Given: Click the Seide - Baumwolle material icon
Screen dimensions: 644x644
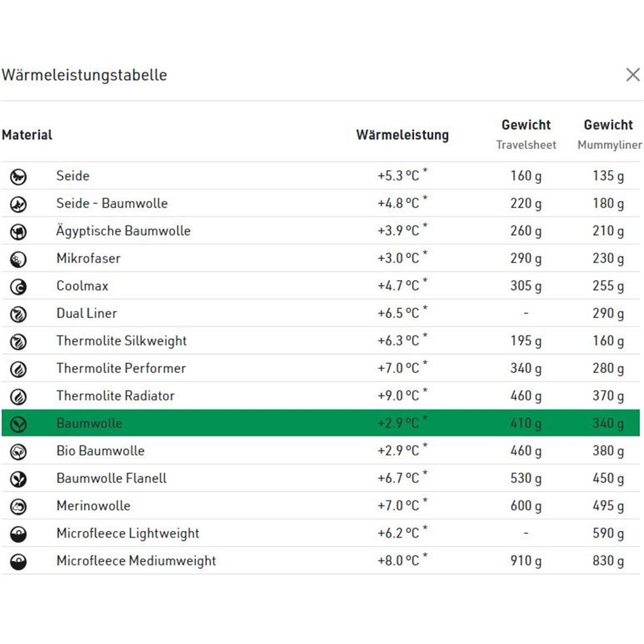Looking at the screenshot, I should 19,204.
